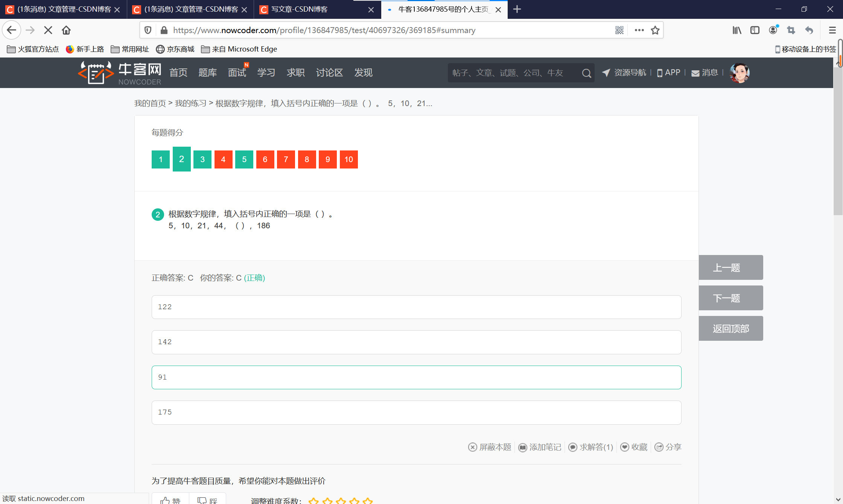Go to question number 5
The width and height of the screenshot is (843, 504).
tap(244, 159)
